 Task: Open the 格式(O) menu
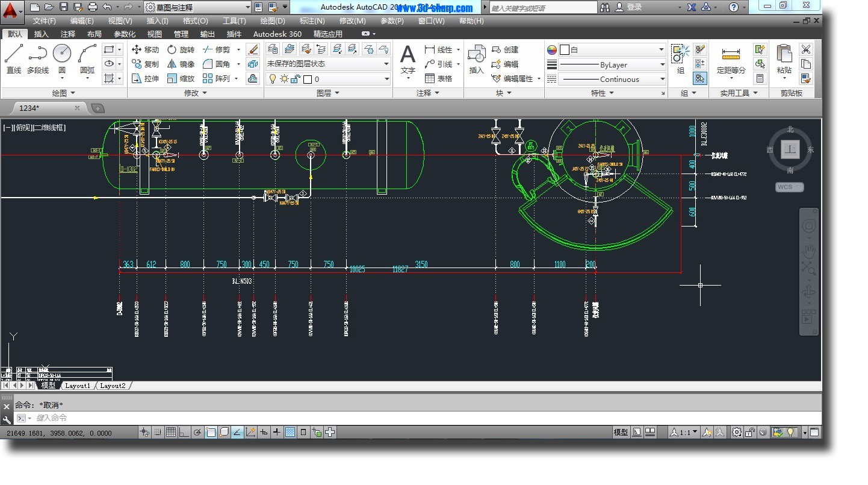click(195, 20)
